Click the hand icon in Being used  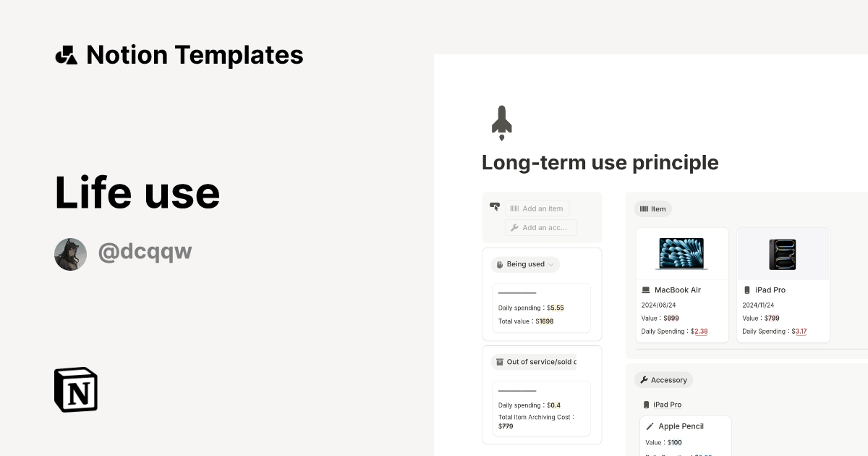(x=499, y=264)
